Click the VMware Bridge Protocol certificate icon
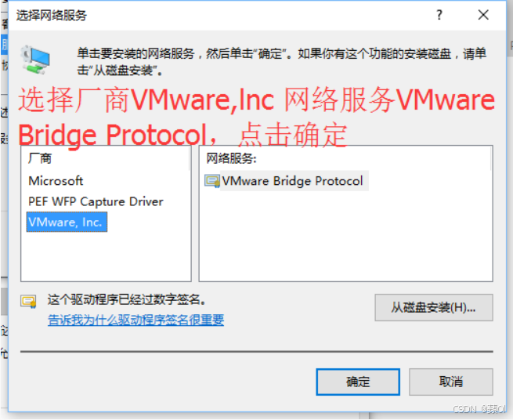Image resolution: width=513 pixels, height=420 pixels. (x=212, y=181)
